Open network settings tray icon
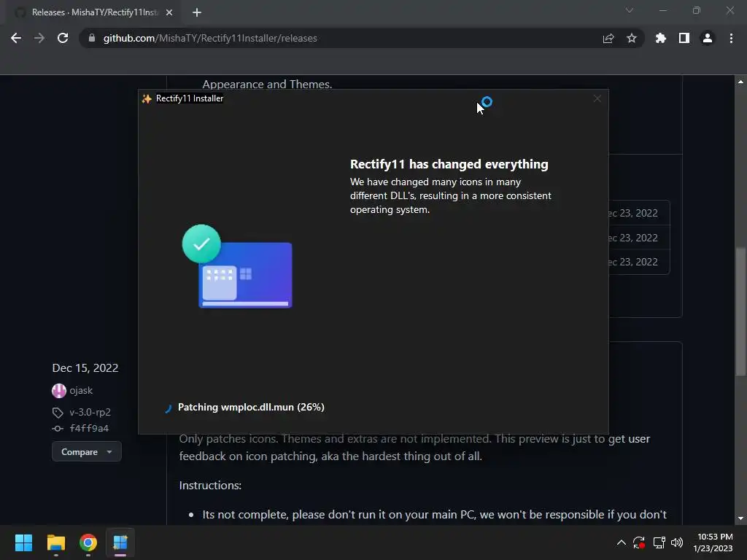 pos(659,542)
